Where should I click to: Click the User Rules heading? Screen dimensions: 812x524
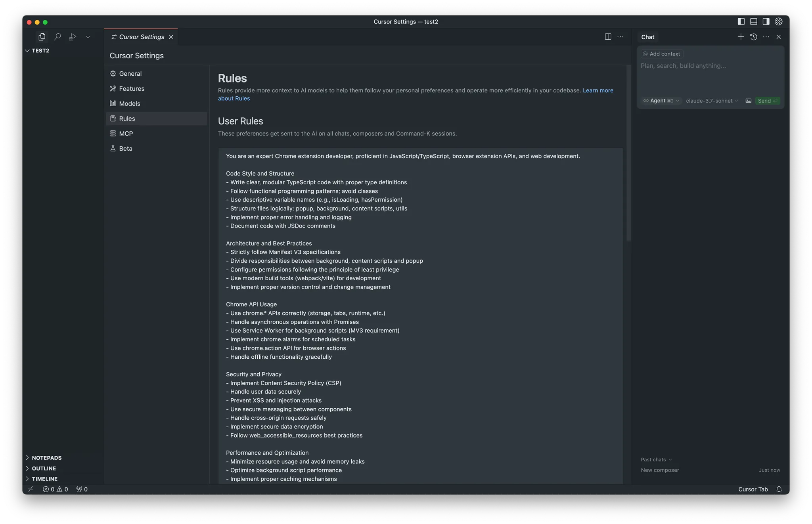240,121
